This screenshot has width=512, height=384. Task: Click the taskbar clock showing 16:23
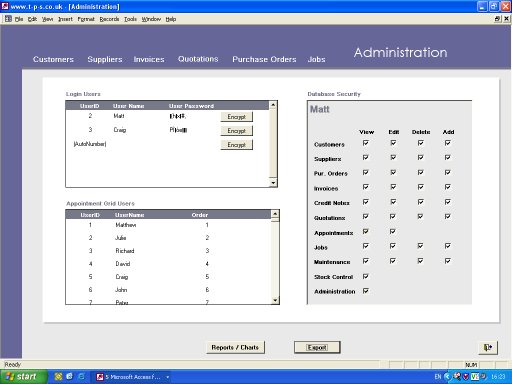[x=498, y=377]
